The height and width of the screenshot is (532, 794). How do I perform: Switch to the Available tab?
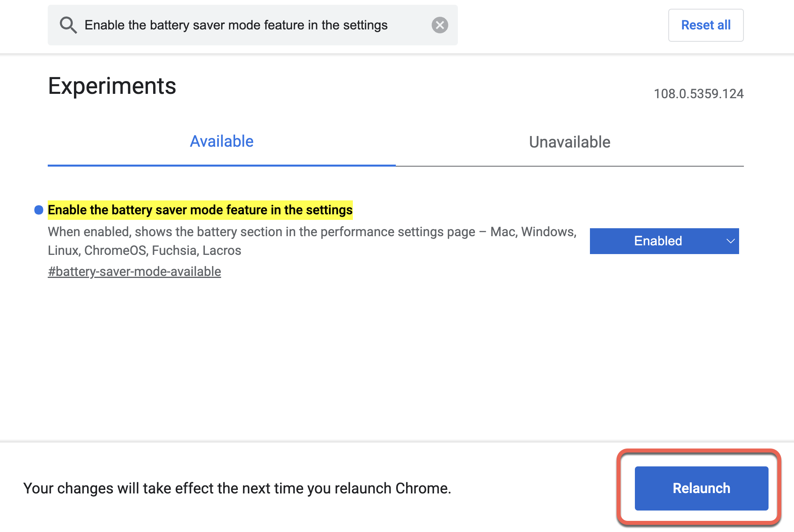pyautogui.click(x=222, y=142)
